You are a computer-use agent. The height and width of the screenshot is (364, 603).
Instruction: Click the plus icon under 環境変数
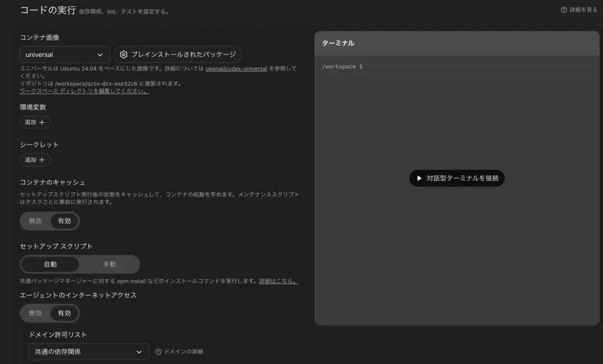pos(42,123)
